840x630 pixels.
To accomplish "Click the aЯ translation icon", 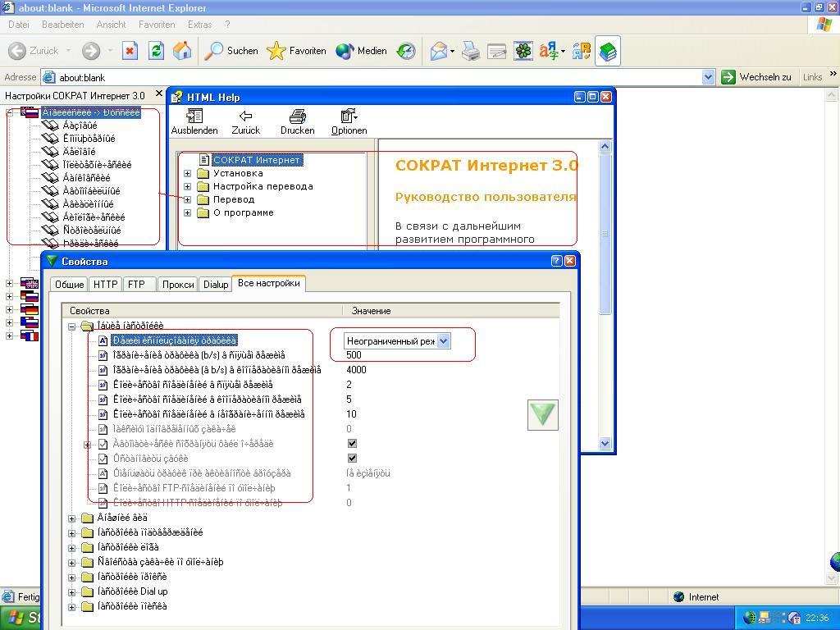I will [x=549, y=51].
